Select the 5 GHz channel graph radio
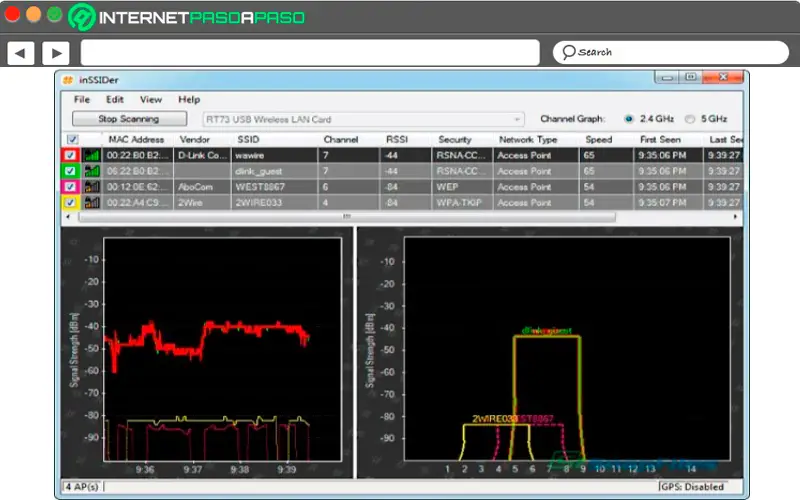The width and height of the screenshot is (800, 500). click(x=690, y=119)
